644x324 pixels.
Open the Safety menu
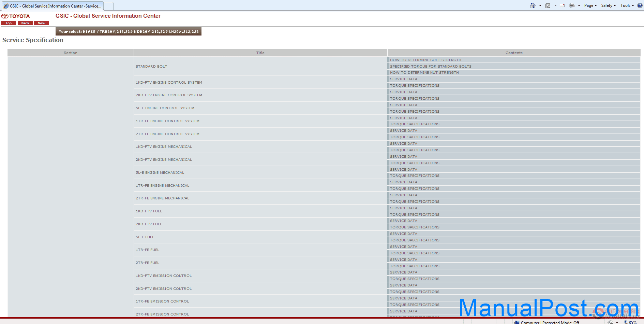click(609, 5)
